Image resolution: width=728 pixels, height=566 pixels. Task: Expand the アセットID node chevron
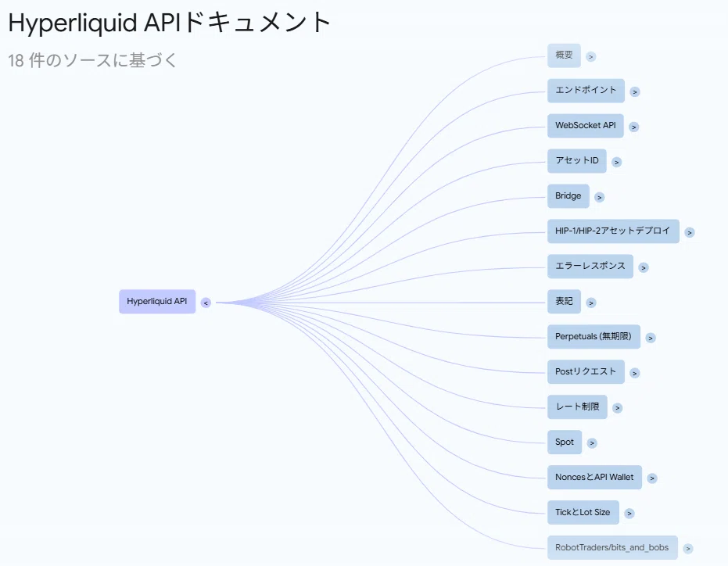(x=616, y=162)
